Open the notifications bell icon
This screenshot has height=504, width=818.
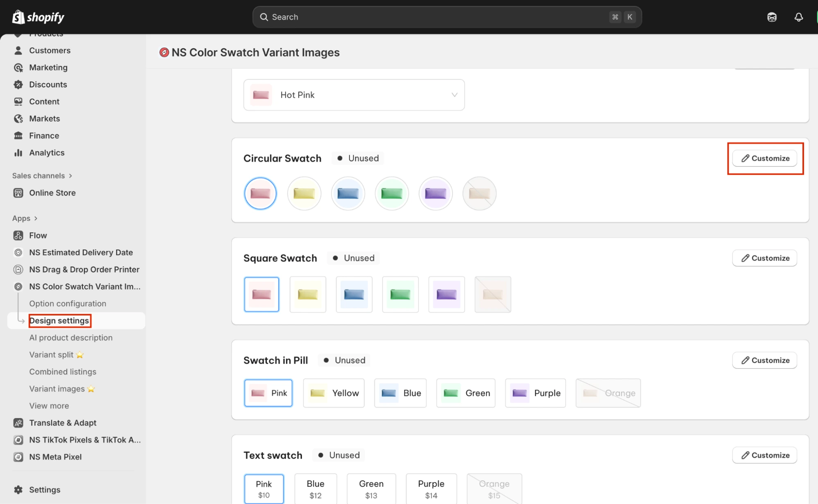coord(798,17)
